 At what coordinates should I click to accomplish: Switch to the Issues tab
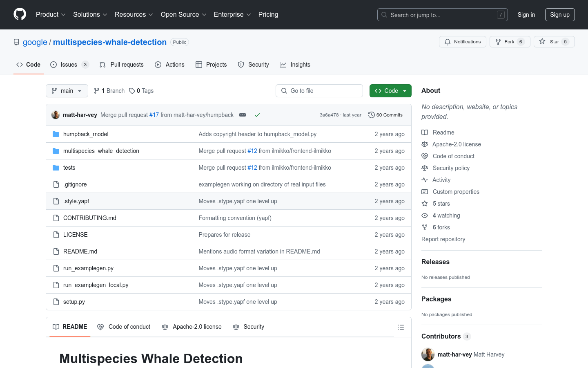coord(69,65)
